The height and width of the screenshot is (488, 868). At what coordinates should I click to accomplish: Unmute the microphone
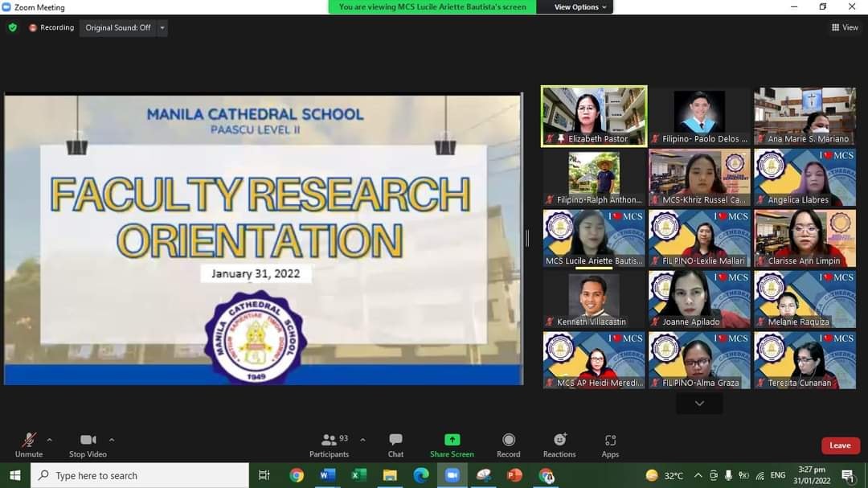coord(29,444)
